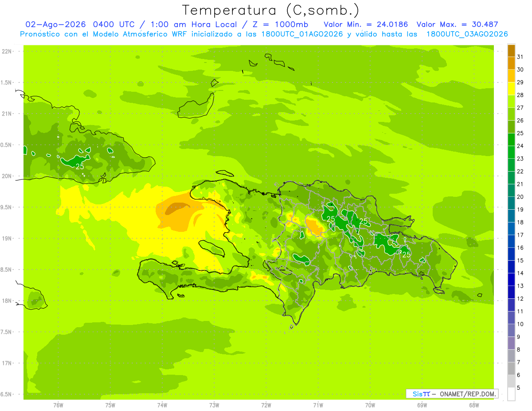Click the colorbar label "18"
Image resolution: width=532 pixels, height=411 pixels.
click(x=520, y=222)
